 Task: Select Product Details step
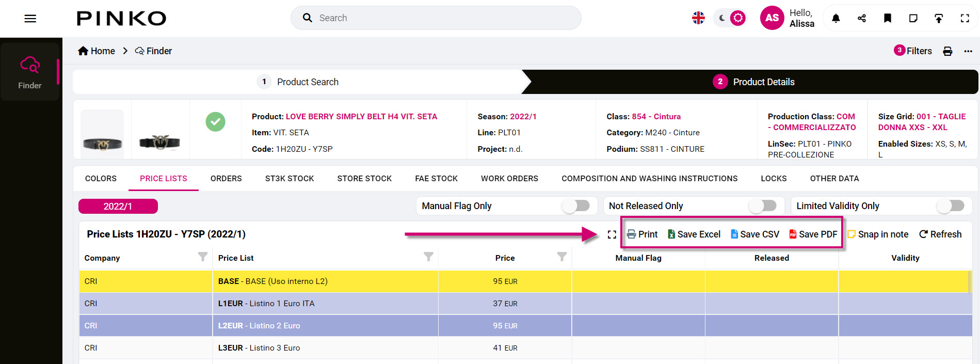point(753,82)
